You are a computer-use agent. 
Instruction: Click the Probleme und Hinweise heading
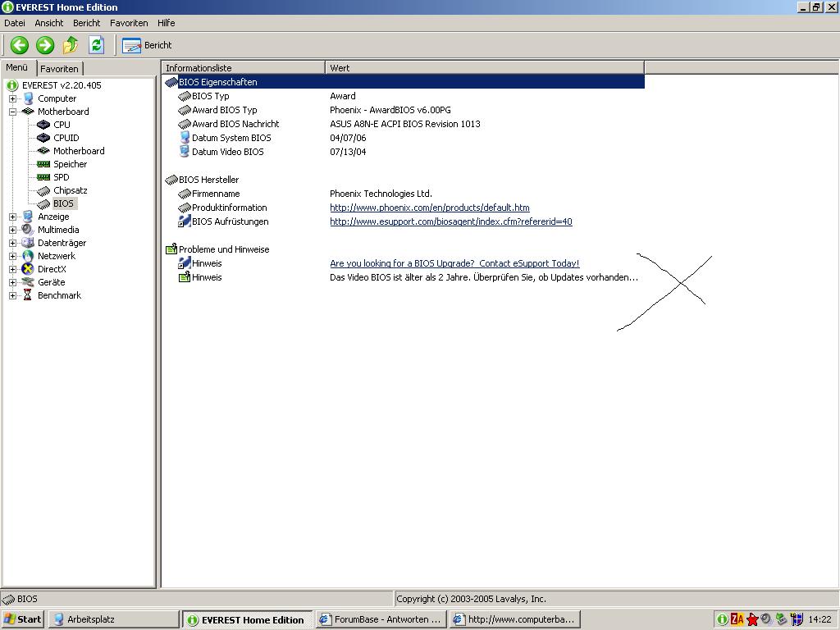[224, 249]
